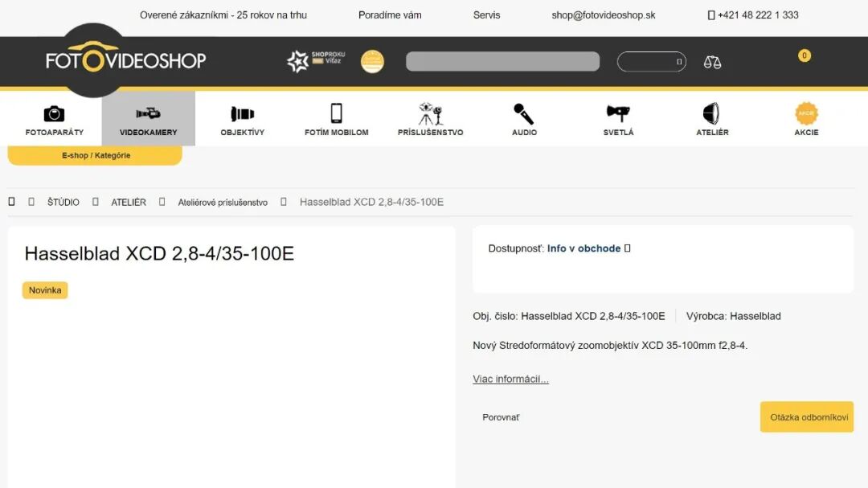This screenshot has width=868, height=488.
Task: Open Poradíme vám top bar link
Action: 390,15
